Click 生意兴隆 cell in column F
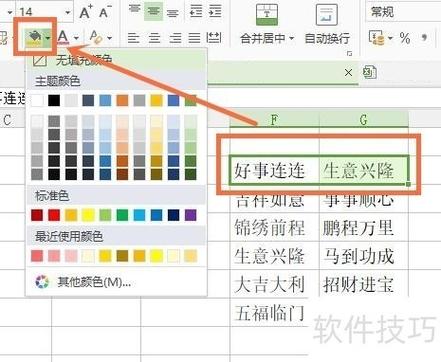This screenshot has height=362, width=441. point(274,256)
